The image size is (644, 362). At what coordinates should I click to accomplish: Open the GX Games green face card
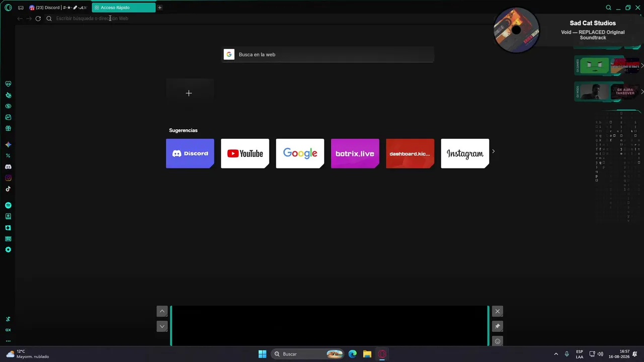coord(594,65)
